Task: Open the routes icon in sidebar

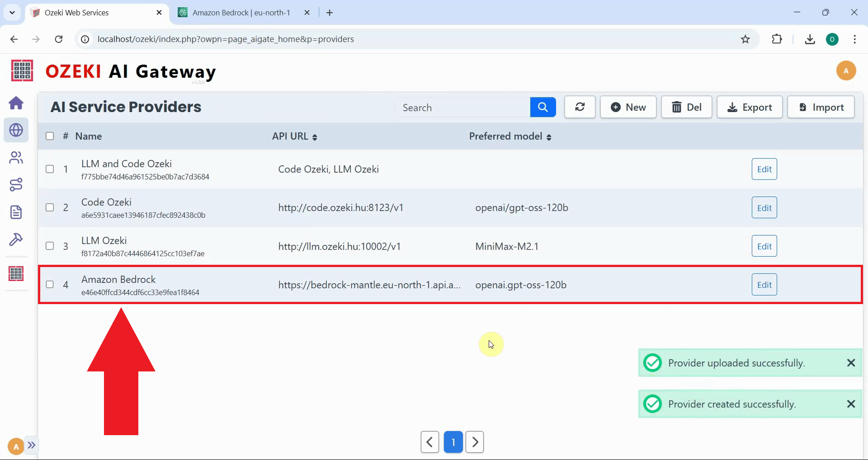Action: pyautogui.click(x=16, y=185)
